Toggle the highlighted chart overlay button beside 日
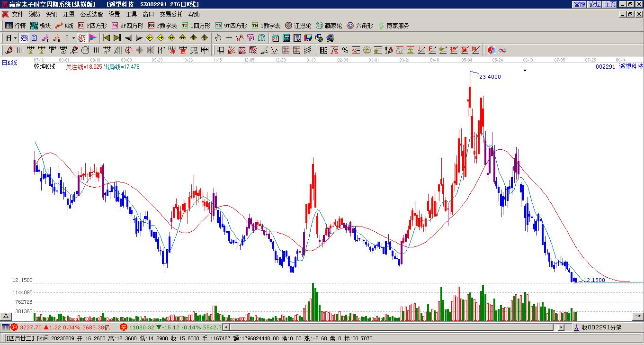The width and height of the screenshot is (644, 345). 24,38
